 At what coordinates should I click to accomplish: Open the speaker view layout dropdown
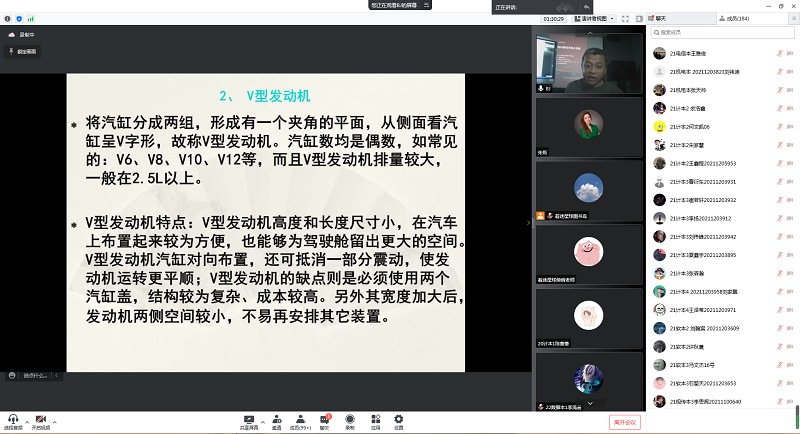tap(594, 18)
